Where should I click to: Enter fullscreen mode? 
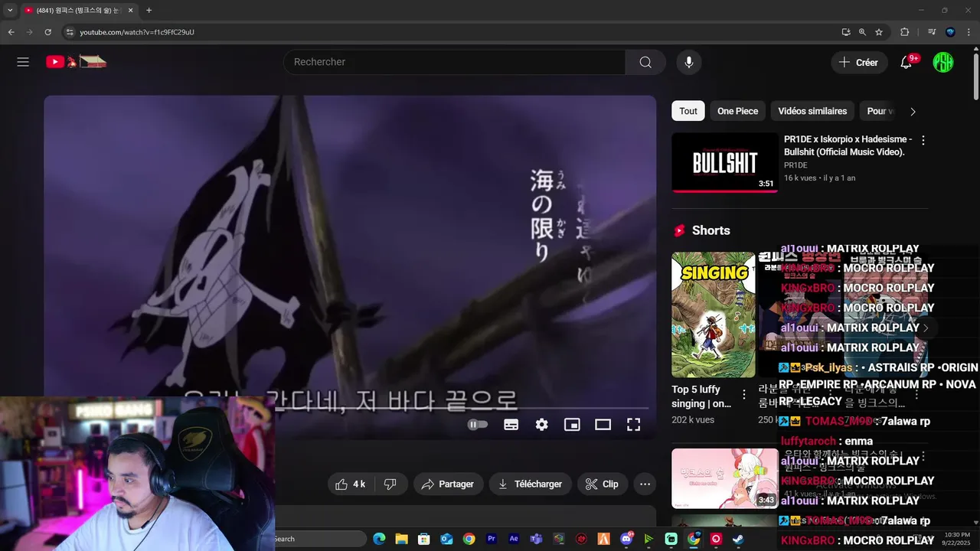pyautogui.click(x=634, y=424)
